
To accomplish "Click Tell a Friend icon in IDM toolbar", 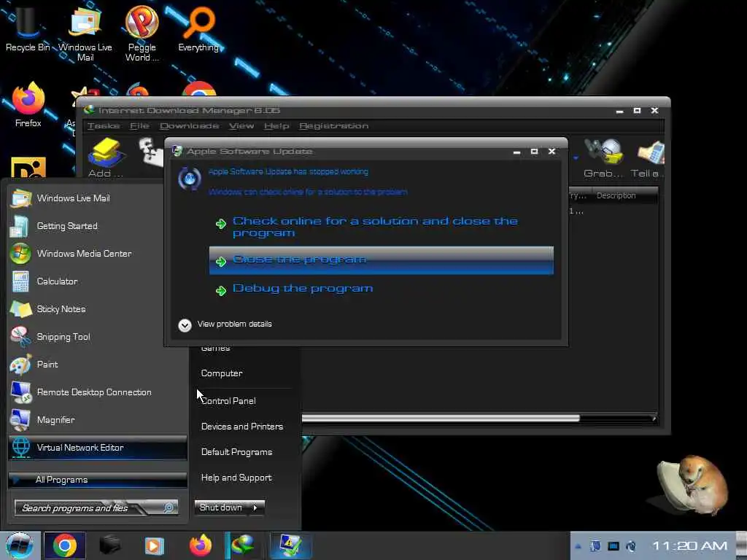I will (x=647, y=158).
